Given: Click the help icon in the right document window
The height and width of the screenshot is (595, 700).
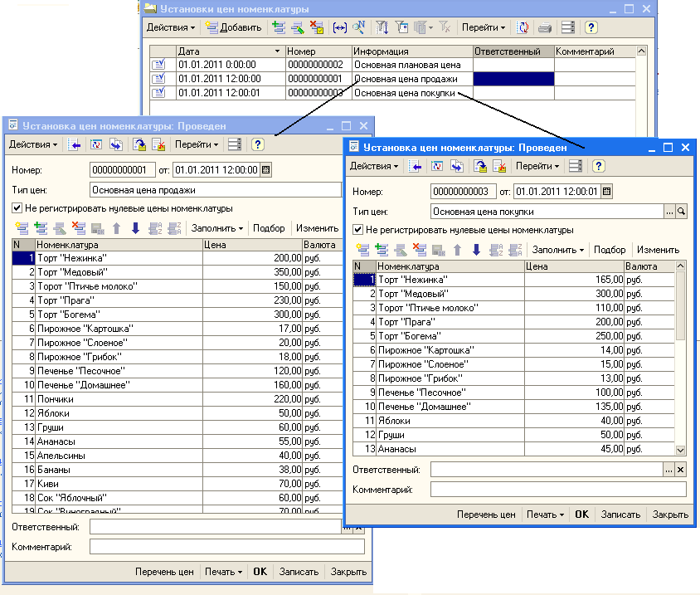Looking at the screenshot, I should pyautogui.click(x=597, y=166).
